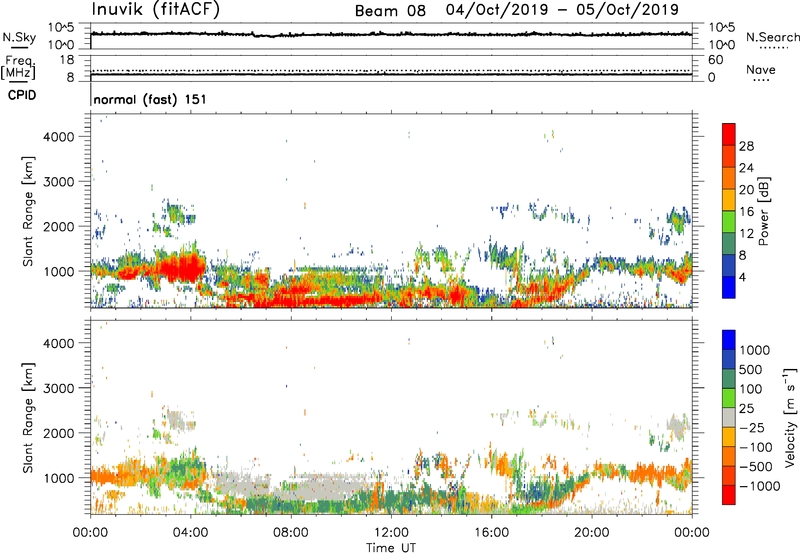Image resolution: width=800 pixels, height=554 pixels.
Task: Click the power panel 'Slant Range [km]' label
Action: click(28, 211)
